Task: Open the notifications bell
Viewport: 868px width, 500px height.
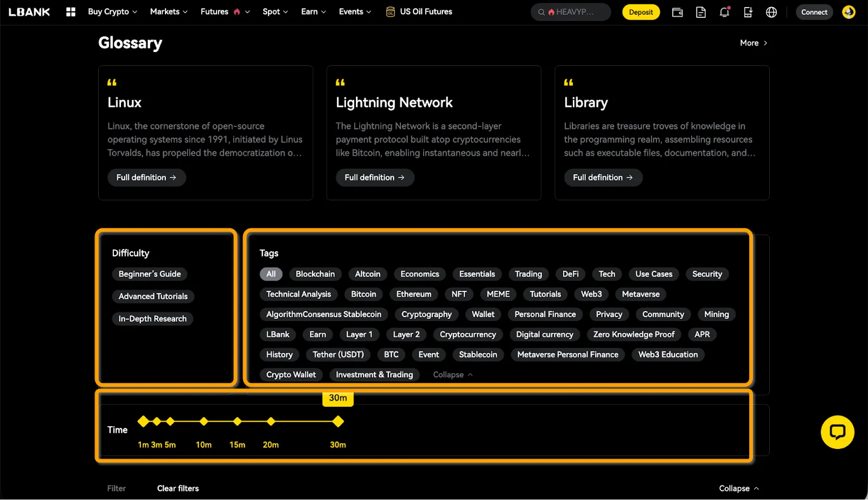Action: click(x=724, y=12)
